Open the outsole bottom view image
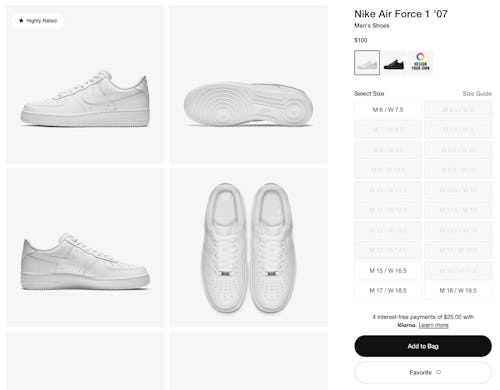The height and width of the screenshot is (390, 500). click(x=249, y=84)
